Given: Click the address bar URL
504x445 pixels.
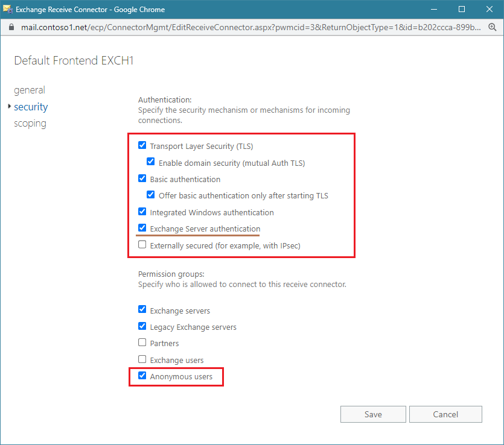Looking at the screenshot, I should click(250, 27).
